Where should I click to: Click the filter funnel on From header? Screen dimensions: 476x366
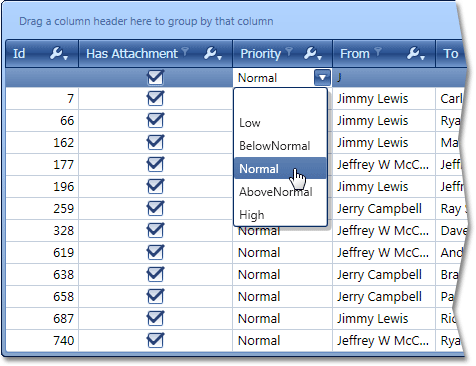pos(377,52)
